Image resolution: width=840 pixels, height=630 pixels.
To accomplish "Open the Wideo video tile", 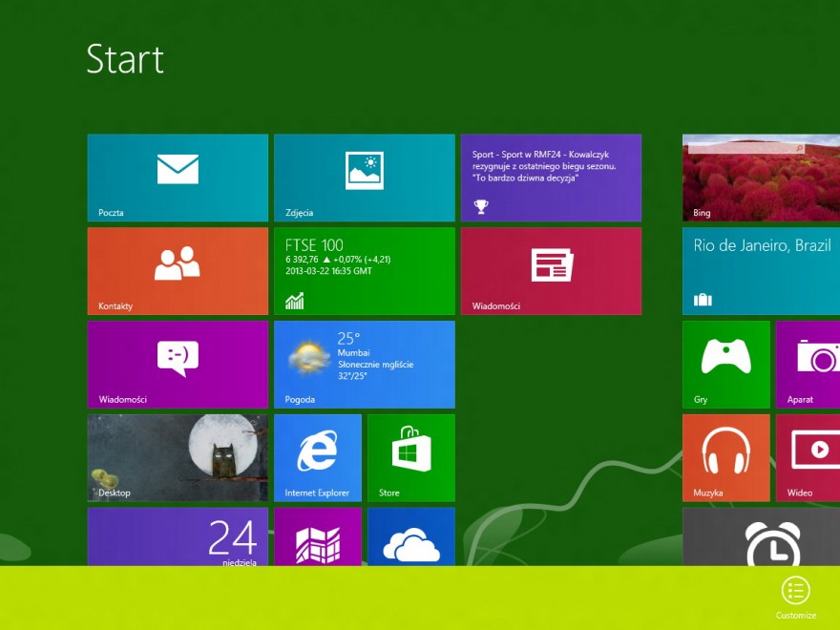I will pos(808,457).
